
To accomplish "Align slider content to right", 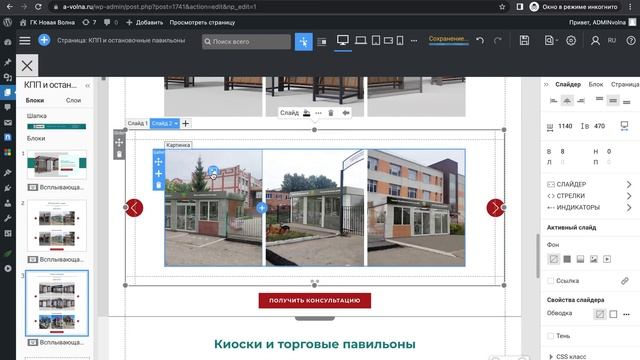I will [581, 100].
